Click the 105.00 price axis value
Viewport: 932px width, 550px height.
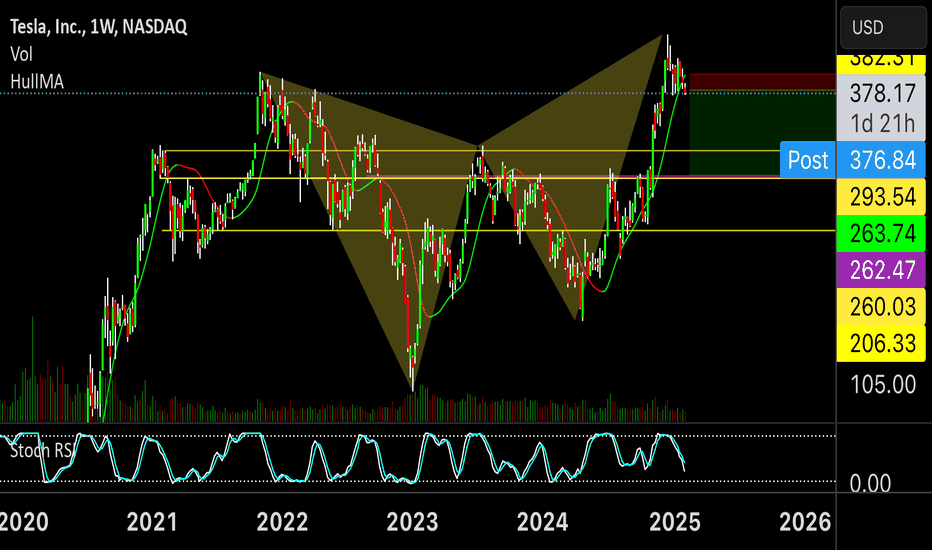883,385
